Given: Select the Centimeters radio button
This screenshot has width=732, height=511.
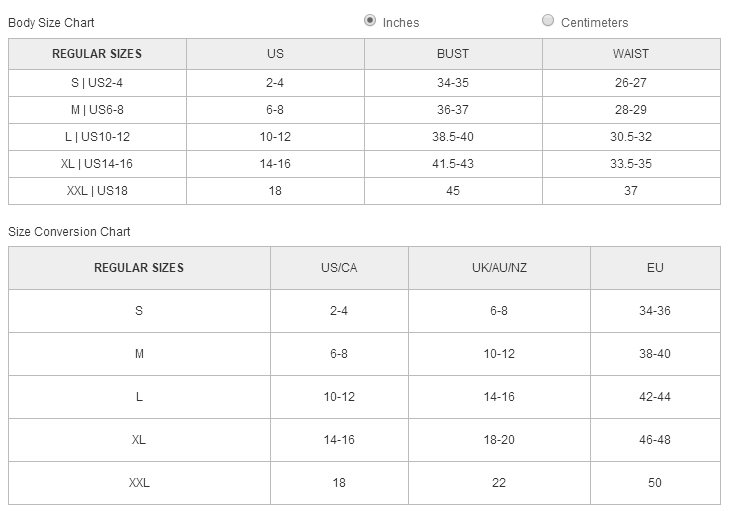Looking at the screenshot, I should pos(548,20).
